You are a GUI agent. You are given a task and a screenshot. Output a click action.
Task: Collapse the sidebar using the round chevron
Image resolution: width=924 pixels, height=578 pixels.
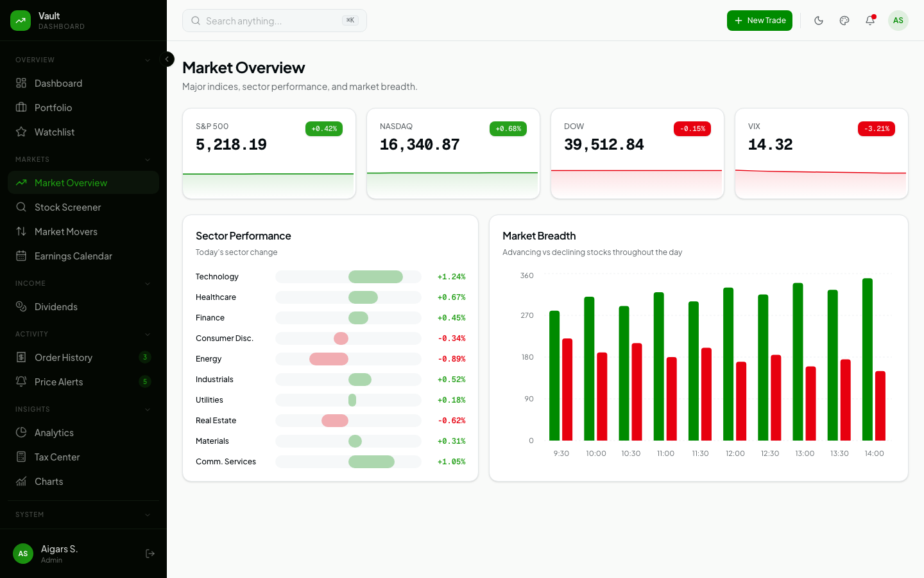point(167,59)
